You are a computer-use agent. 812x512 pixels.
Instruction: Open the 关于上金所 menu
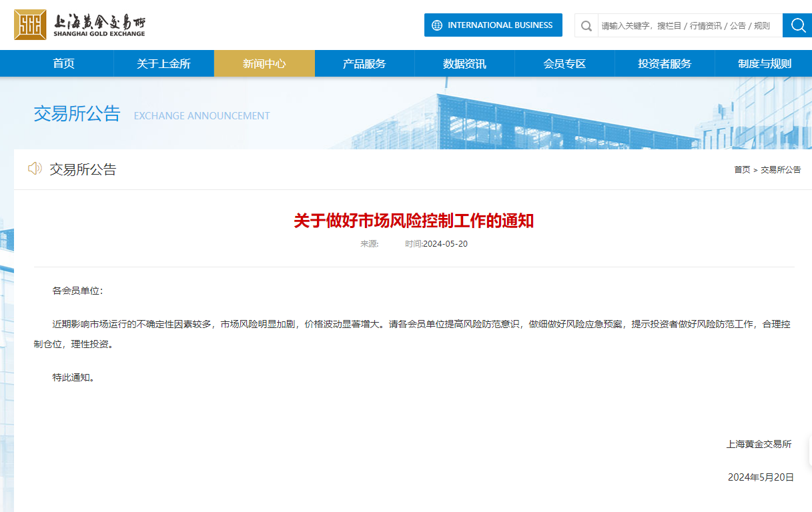[163, 64]
